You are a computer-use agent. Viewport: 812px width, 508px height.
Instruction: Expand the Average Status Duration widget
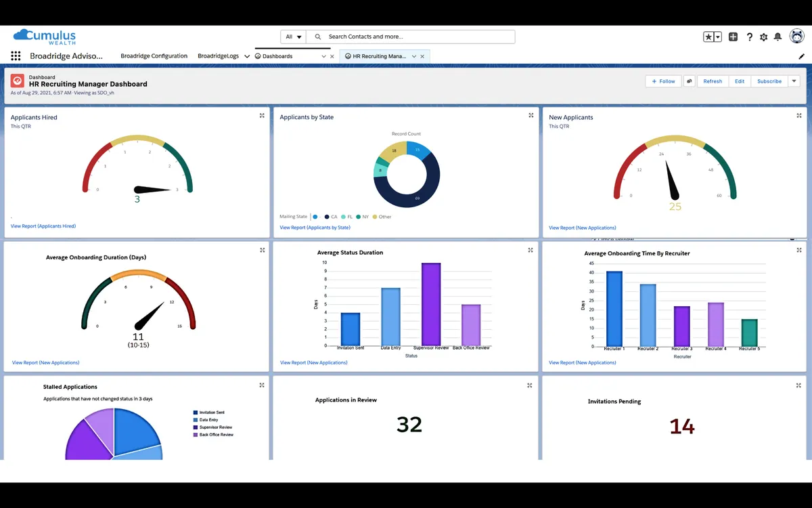tap(531, 250)
